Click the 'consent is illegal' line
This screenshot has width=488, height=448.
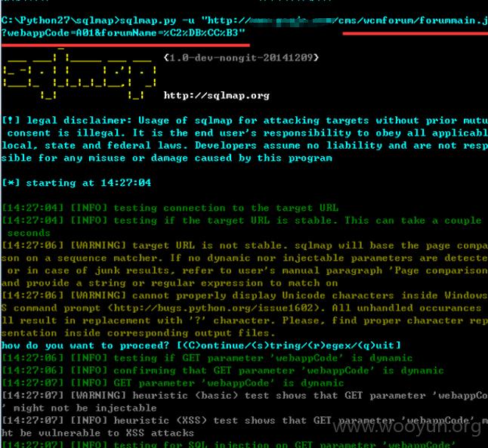click(x=248, y=133)
